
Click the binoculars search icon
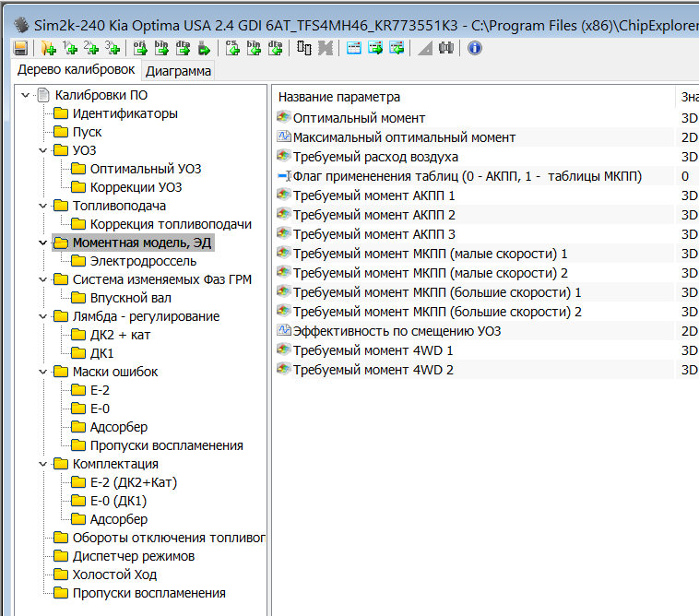coord(445,48)
